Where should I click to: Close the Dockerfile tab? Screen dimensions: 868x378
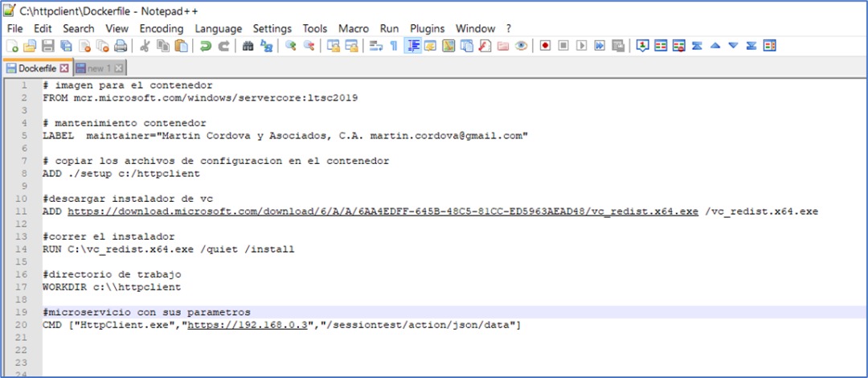(63, 68)
